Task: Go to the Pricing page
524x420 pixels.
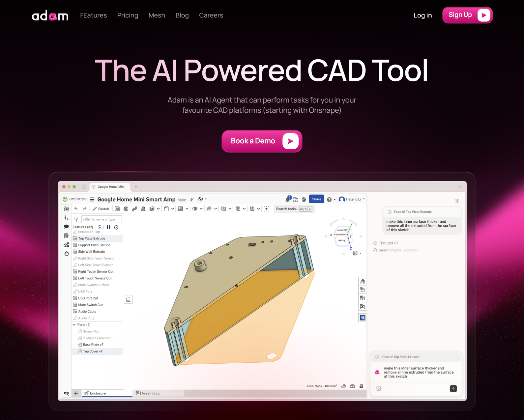Action: coord(128,15)
